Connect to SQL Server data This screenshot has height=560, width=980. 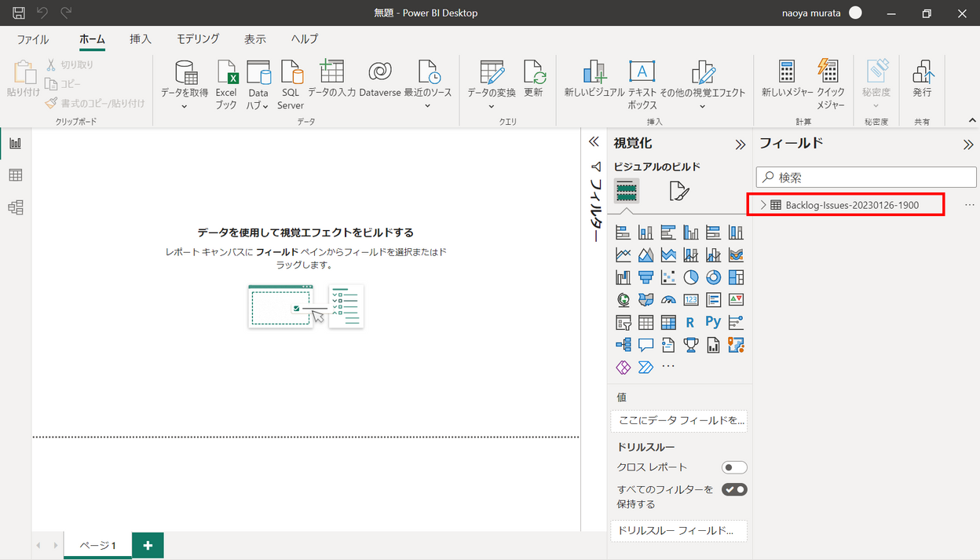pyautogui.click(x=291, y=85)
